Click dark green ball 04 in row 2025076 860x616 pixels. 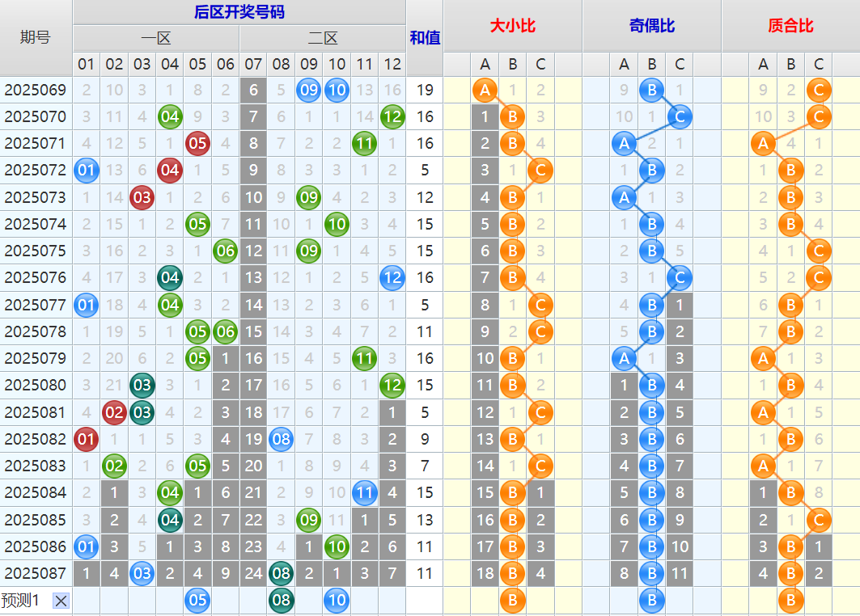point(170,278)
